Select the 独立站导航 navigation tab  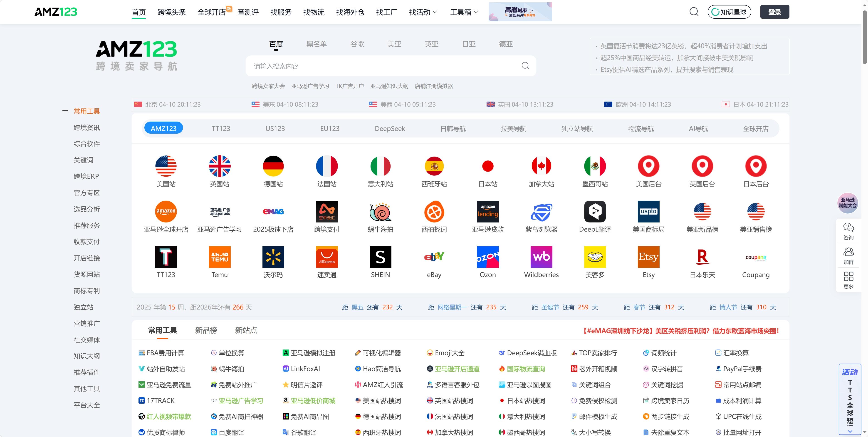click(x=577, y=128)
